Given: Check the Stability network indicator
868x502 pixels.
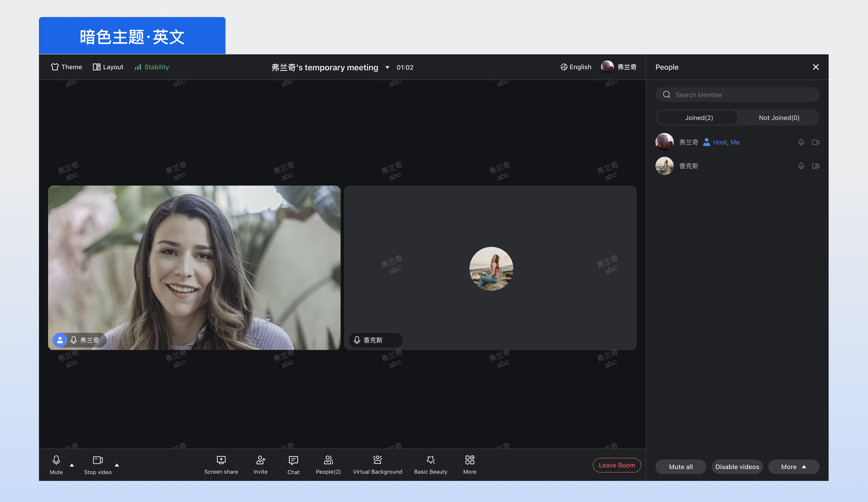Looking at the screenshot, I should point(151,67).
